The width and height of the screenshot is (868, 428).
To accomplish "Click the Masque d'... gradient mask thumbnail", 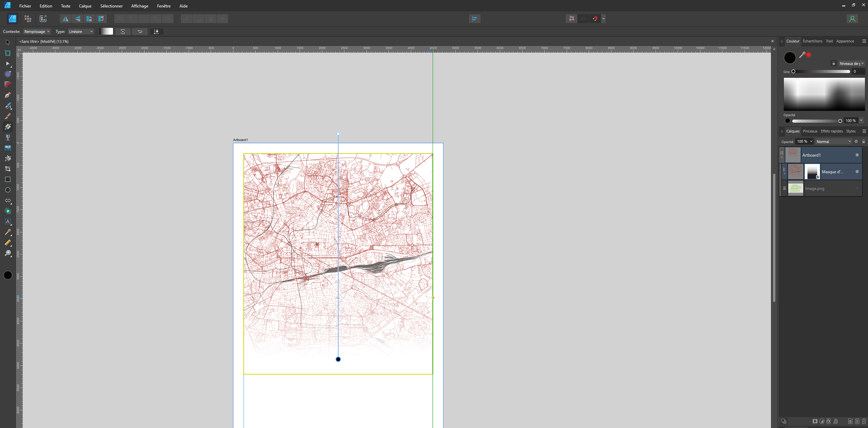I will 812,172.
